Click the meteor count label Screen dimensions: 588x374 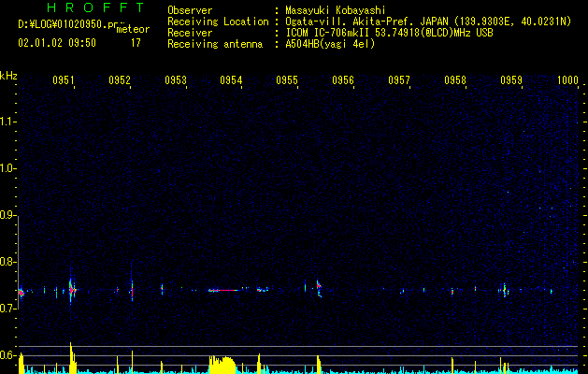click(133, 29)
